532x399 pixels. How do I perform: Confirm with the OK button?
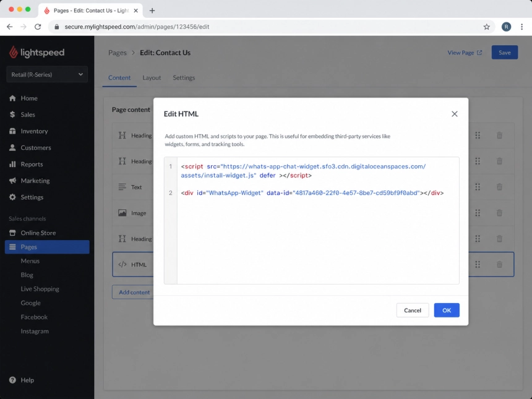tap(447, 310)
